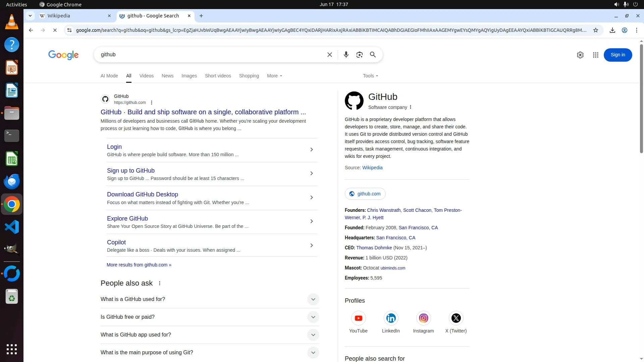Open the Download GitHub Desktop link
Image resolution: width=644 pixels, height=362 pixels.
pos(142,194)
